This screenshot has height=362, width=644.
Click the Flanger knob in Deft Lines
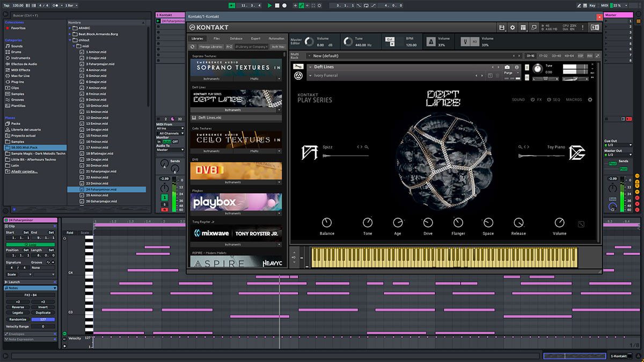coord(458,223)
